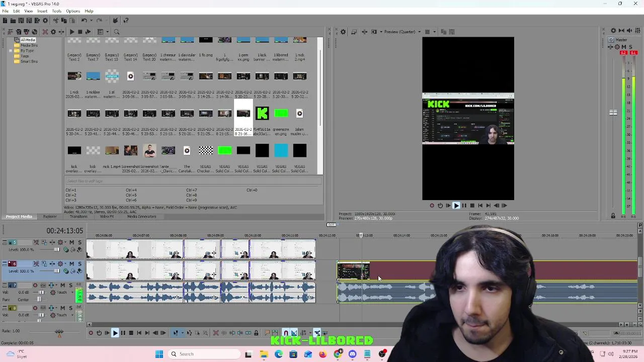The image size is (644, 362).
Task: Switch to the Explorer tab
Action: 50,217
